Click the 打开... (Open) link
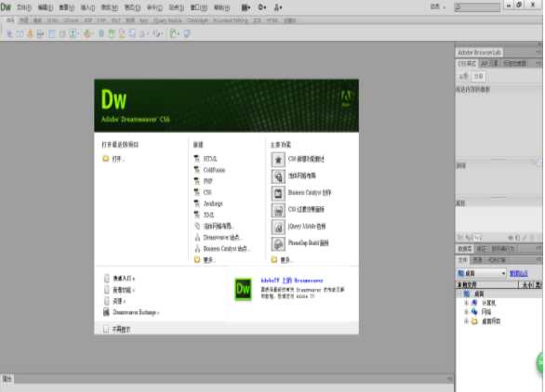 coord(118,159)
